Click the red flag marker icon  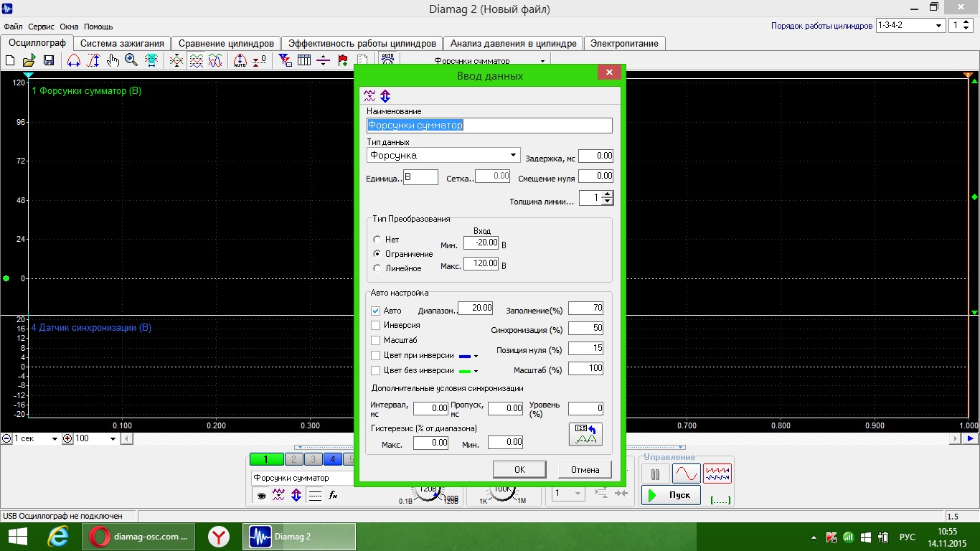click(x=343, y=61)
